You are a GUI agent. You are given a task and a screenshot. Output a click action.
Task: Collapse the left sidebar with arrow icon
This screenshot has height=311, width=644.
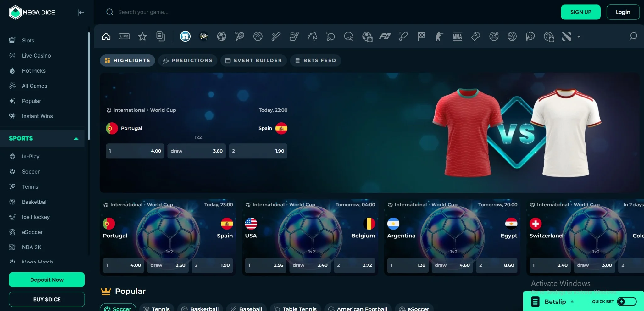tap(81, 13)
